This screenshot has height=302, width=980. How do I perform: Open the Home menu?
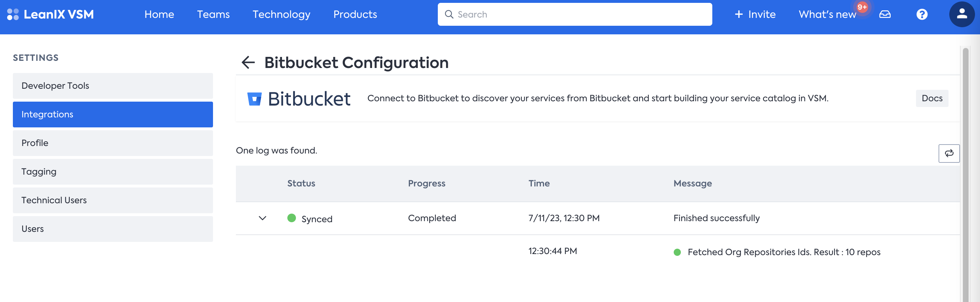coord(159,14)
